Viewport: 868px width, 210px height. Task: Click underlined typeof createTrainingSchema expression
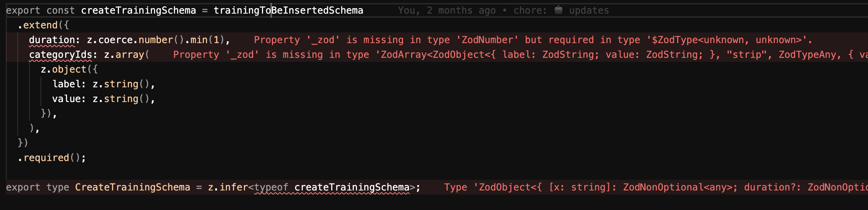(x=332, y=187)
